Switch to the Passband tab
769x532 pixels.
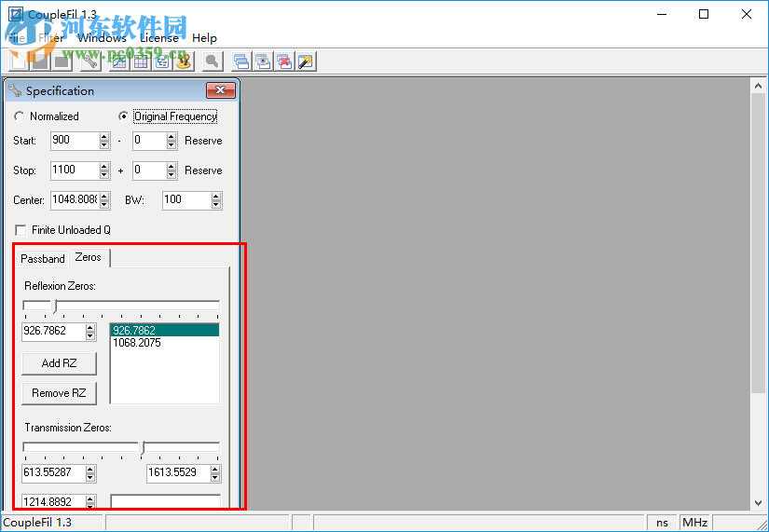[43, 259]
